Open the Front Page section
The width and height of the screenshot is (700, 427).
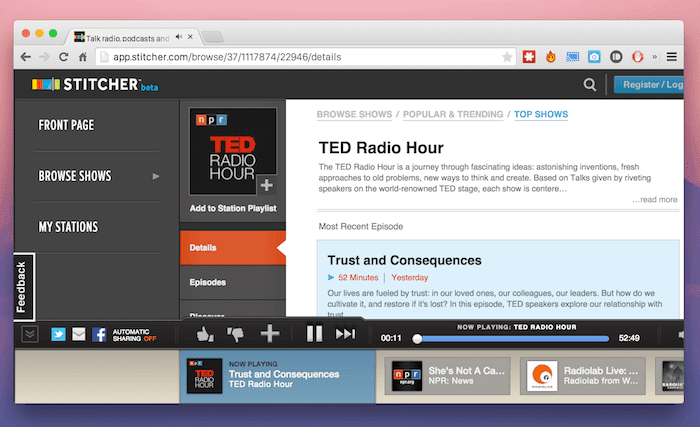click(x=66, y=125)
